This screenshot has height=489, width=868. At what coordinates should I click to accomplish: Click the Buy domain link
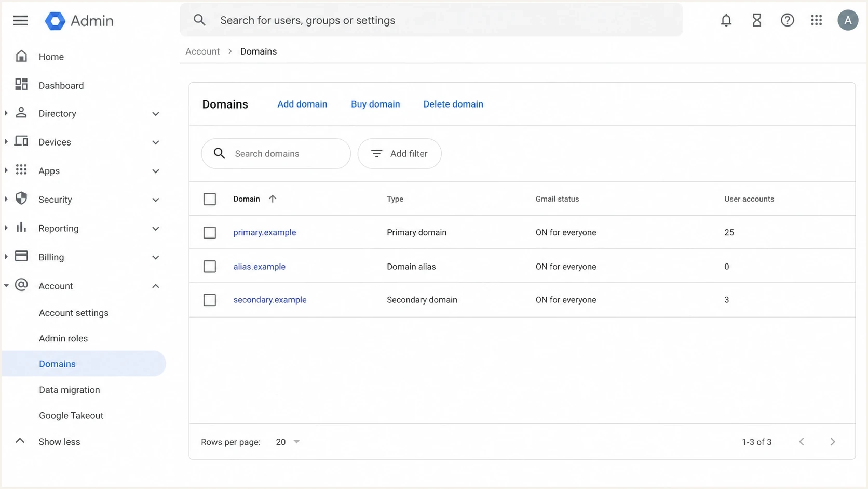tap(375, 104)
